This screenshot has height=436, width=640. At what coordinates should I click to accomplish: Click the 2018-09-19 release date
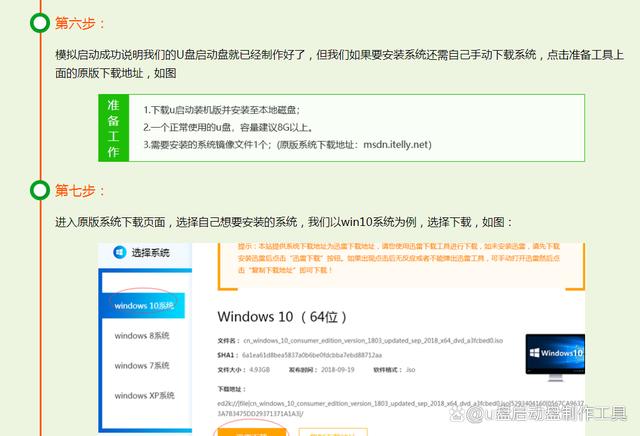(x=338, y=369)
